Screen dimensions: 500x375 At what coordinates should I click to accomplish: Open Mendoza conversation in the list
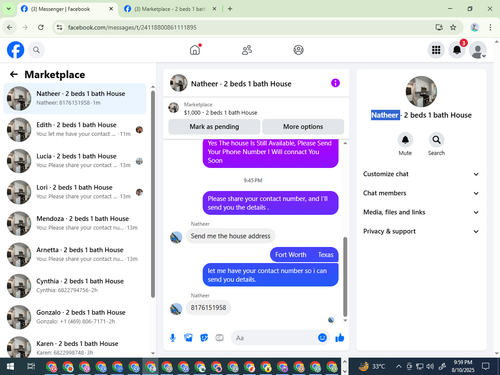coord(75,223)
